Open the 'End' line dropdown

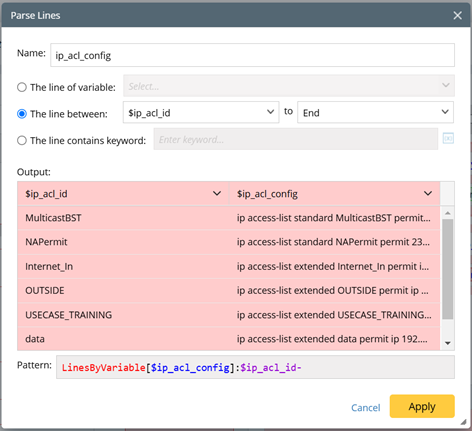375,112
